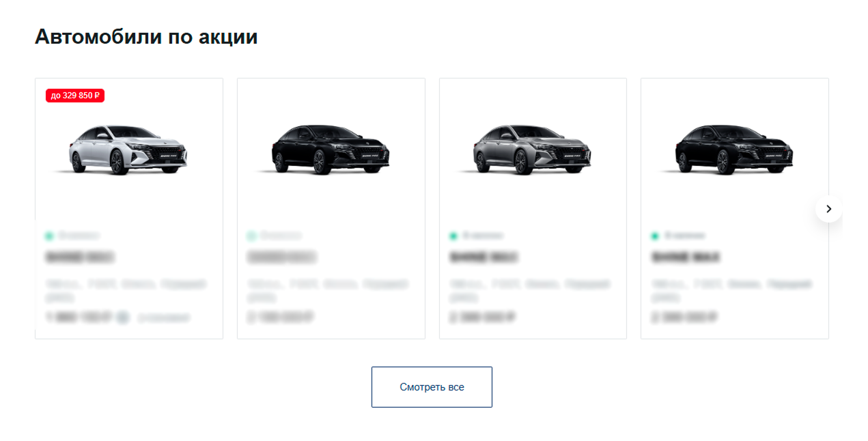Click the green status dot on the second card
This screenshot has height=441, width=868.
pyautogui.click(x=251, y=236)
